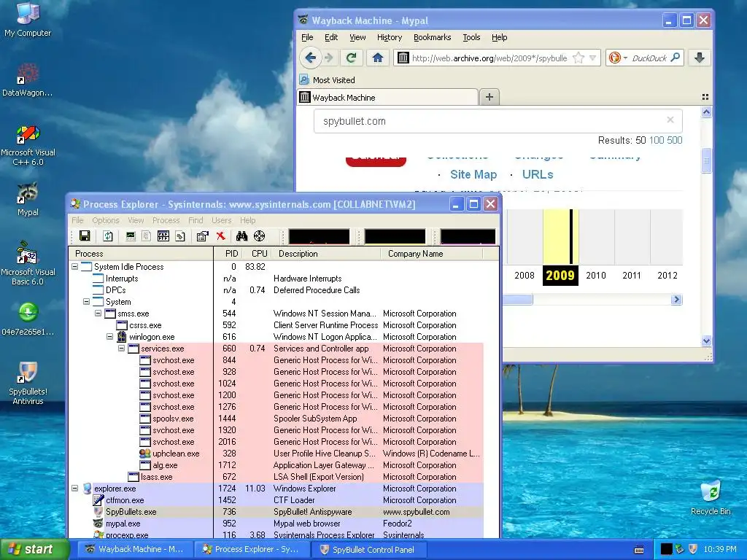Click the spybullet.com Wayback search field
This screenshot has height=560, width=747.
498,122
